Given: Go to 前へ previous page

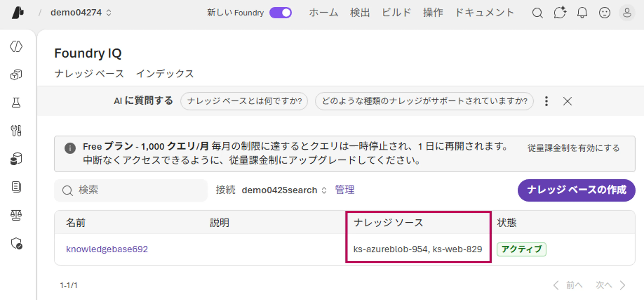Looking at the screenshot, I should tap(568, 285).
